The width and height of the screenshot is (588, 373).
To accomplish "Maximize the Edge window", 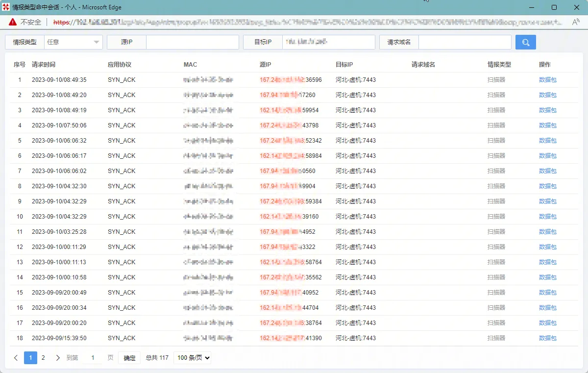I will point(554,7).
